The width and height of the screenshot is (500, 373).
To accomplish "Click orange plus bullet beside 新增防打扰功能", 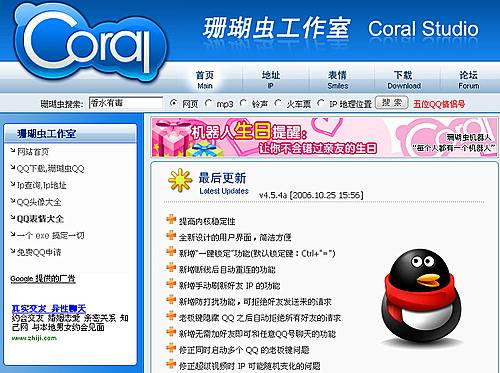I will click(171, 300).
